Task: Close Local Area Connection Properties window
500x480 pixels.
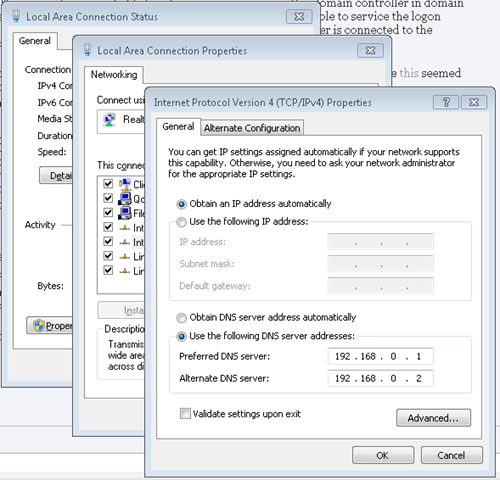Action: tap(370, 51)
